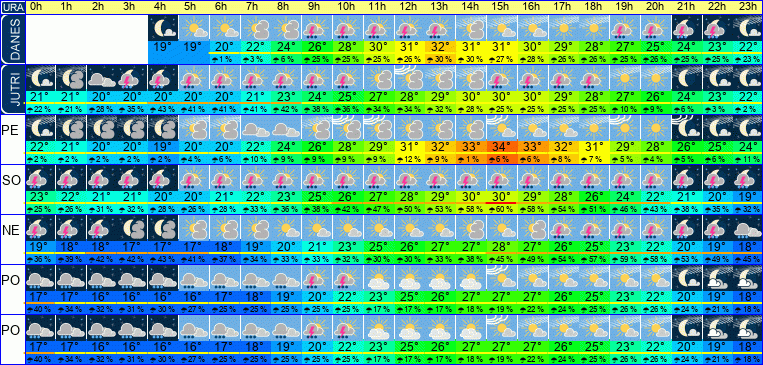Click the 0h column header
The width and height of the screenshot is (763, 365).
(39, 7)
